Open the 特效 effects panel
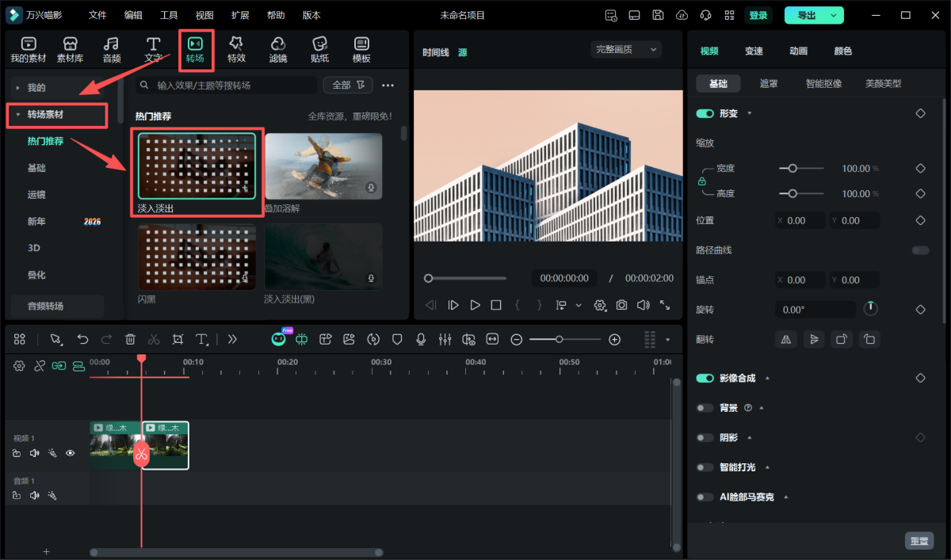The height and width of the screenshot is (560, 951). pos(236,49)
